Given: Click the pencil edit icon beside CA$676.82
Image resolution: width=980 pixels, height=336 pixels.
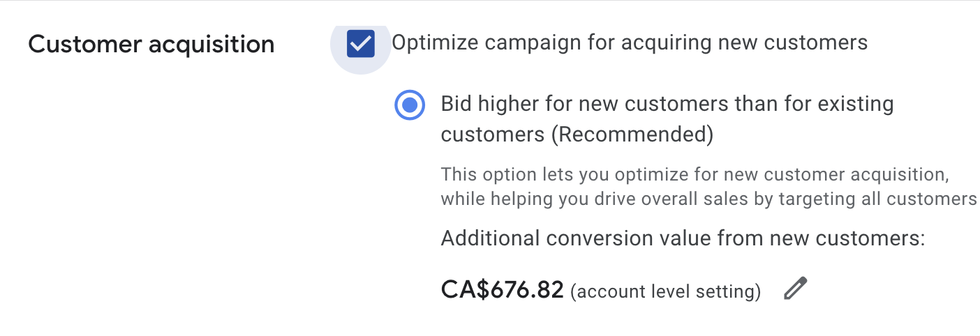Looking at the screenshot, I should click(x=795, y=289).
